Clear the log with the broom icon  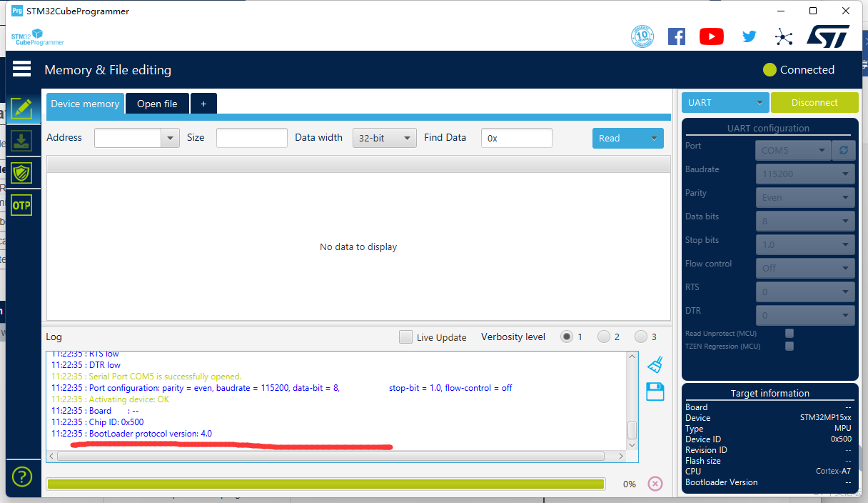655,365
